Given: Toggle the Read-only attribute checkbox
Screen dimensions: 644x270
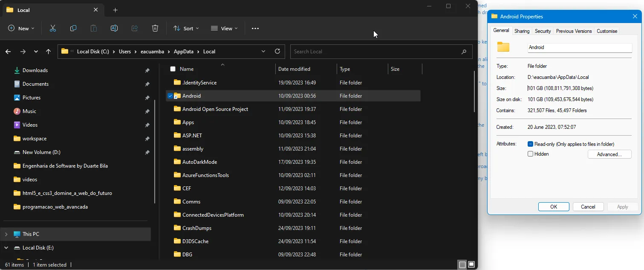Looking at the screenshot, I should pyautogui.click(x=531, y=144).
